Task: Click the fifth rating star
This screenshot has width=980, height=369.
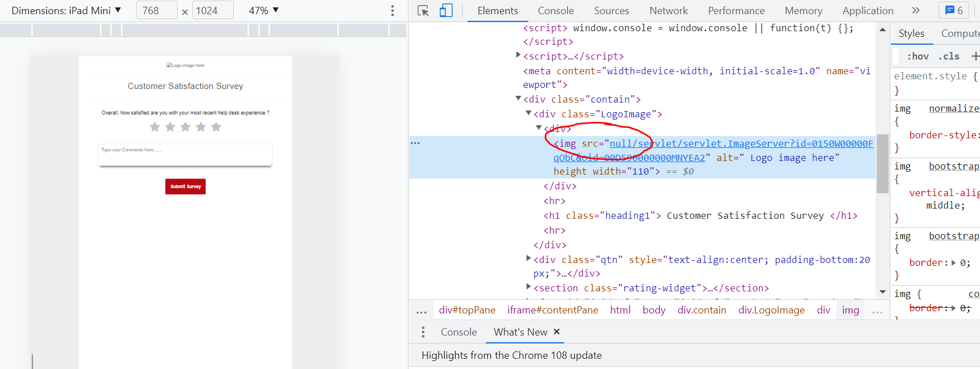Action: coord(216,127)
